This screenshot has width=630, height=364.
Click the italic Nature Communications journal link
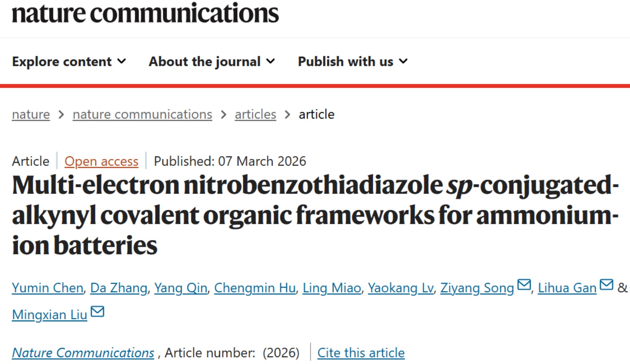click(x=83, y=353)
